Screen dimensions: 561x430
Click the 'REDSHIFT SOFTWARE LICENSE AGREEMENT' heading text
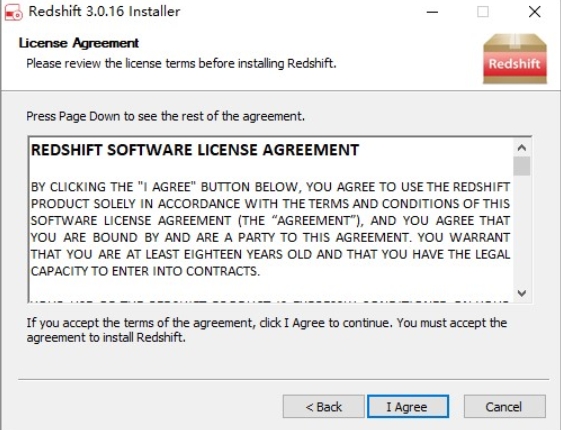[x=195, y=150]
